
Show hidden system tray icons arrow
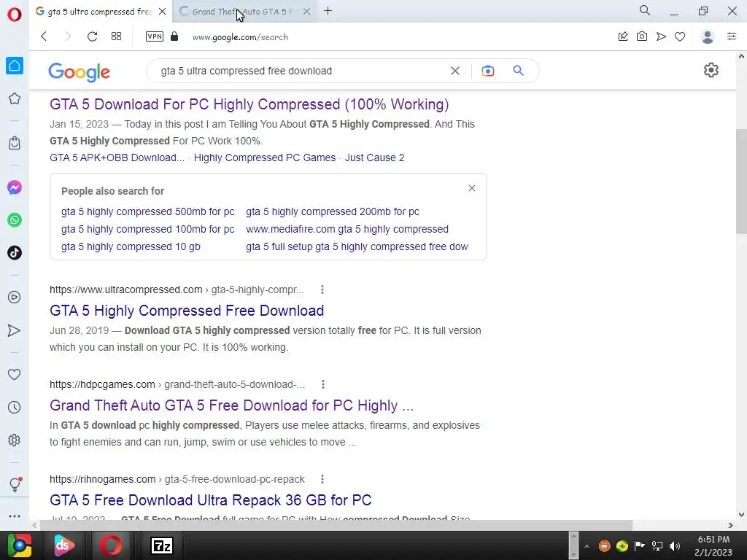pyautogui.click(x=587, y=546)
